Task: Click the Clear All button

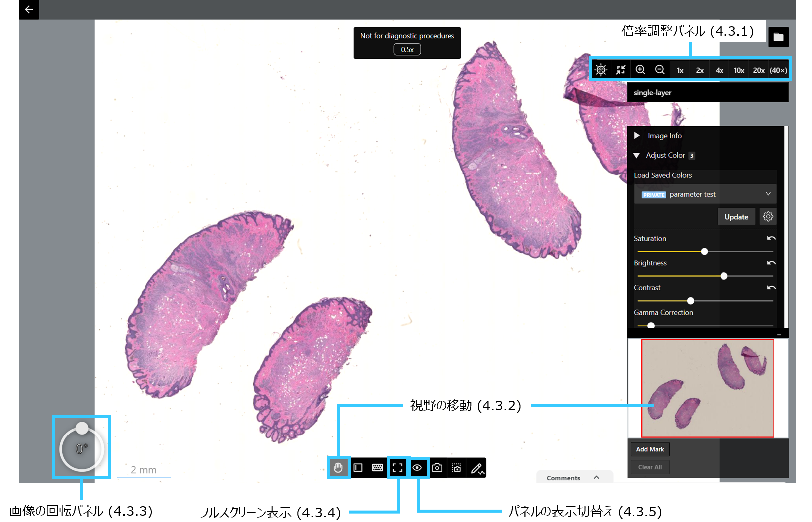Action: click(650, 467)
